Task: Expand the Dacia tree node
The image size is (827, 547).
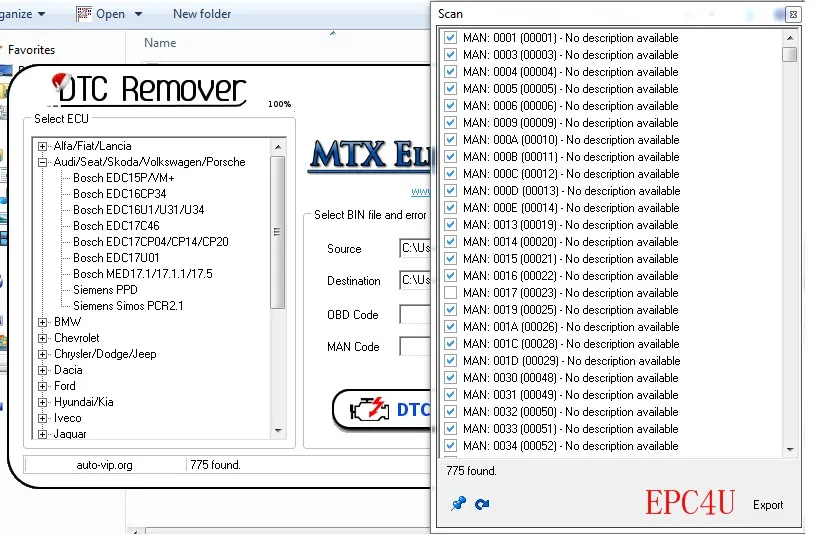Action: (43, 370)
